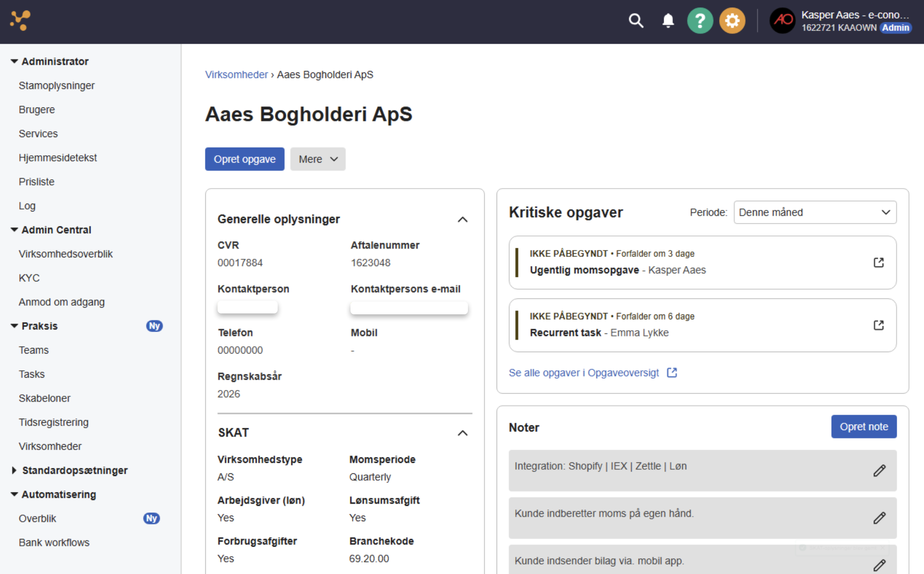
Task: Open the Recurrent task card
Action: 702,325
